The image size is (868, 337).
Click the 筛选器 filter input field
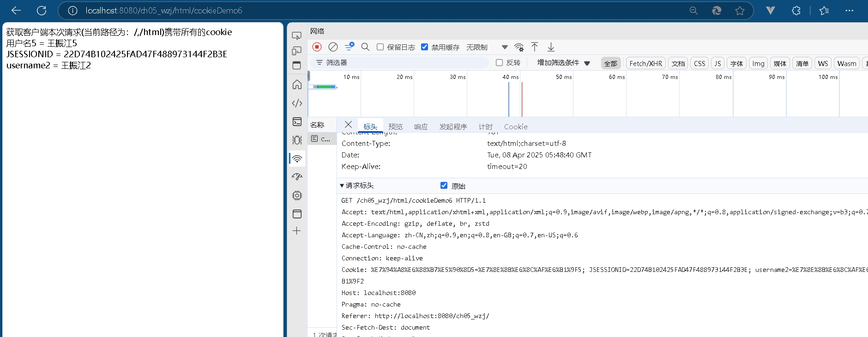(x=402, y=63)
